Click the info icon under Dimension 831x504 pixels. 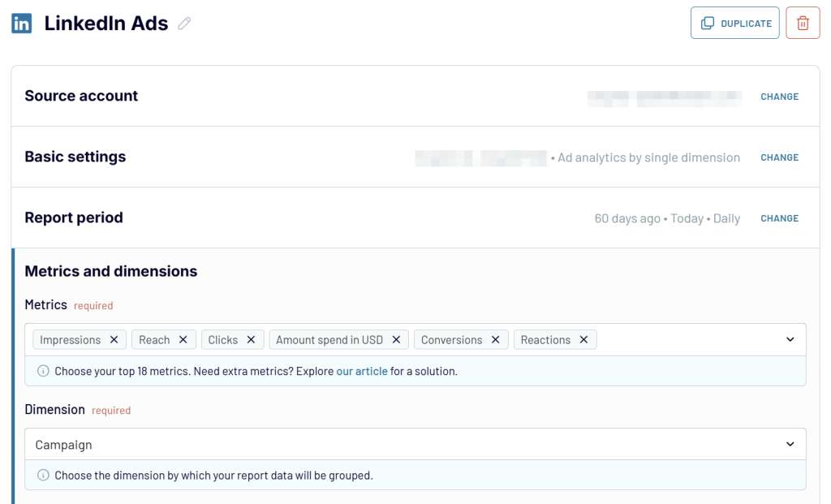pyautogui.click(x=44, y=476)
